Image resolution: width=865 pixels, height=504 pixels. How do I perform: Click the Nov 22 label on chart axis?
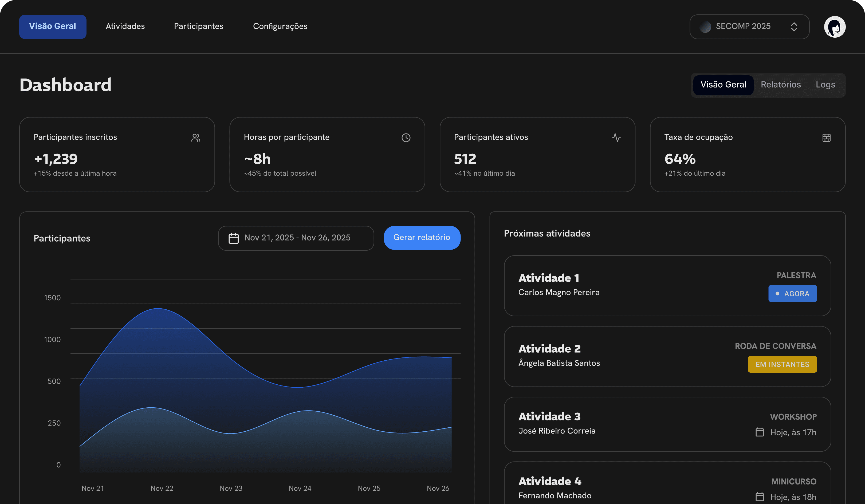(x=162, y=488)
